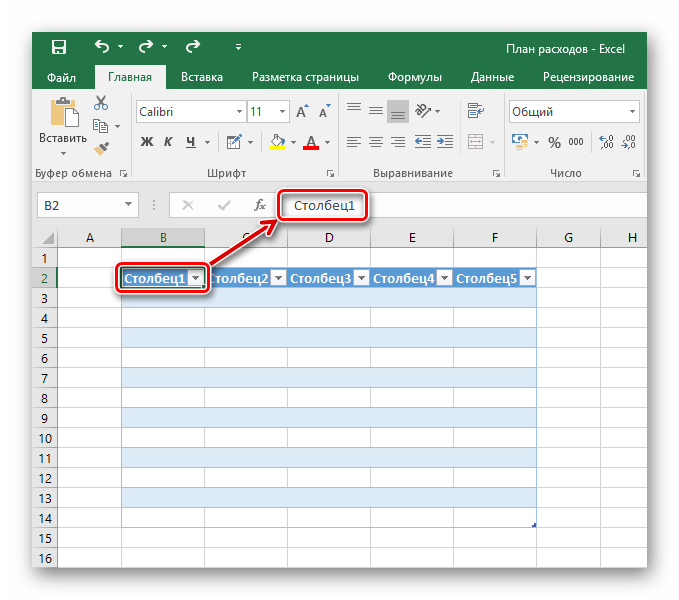Apply the 000 thousands separator
The height and width of the screenshot is (600, 679).
pos(576,142)
